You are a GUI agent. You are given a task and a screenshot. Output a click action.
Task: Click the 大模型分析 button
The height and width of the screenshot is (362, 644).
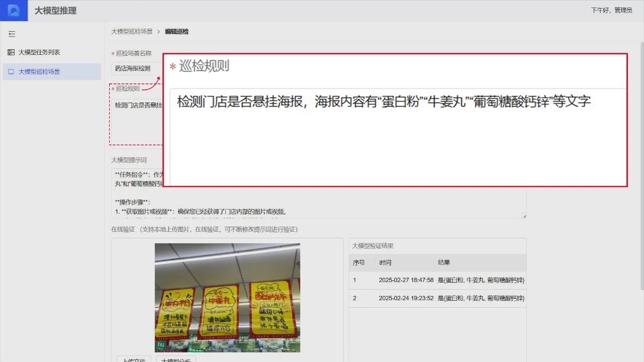(176, 359)
